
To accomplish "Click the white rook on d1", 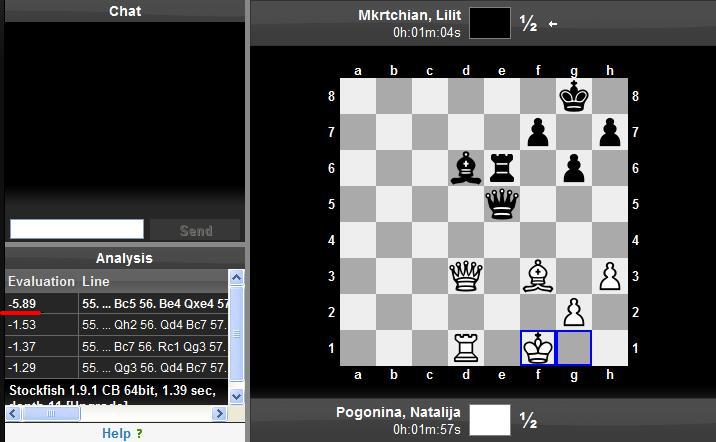I will tap(466, 348).
